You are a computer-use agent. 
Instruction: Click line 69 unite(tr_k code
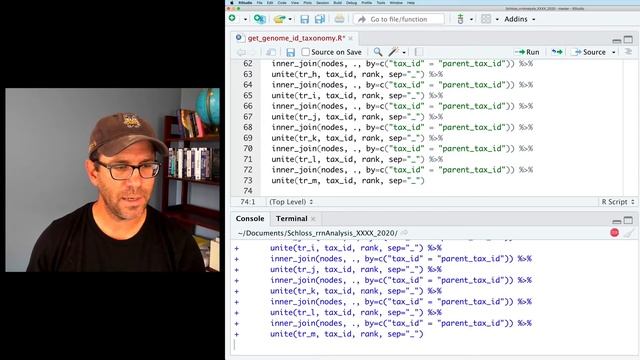[x=357, y=138]
